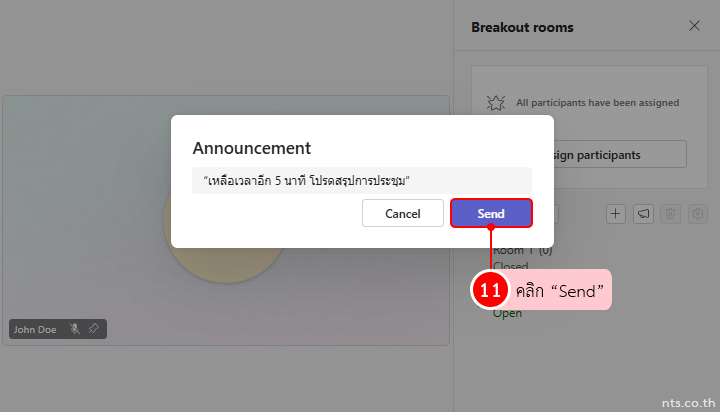Click the Breakout rooms panel heading
Screen dimensions: 720x412
coord(522,27)
